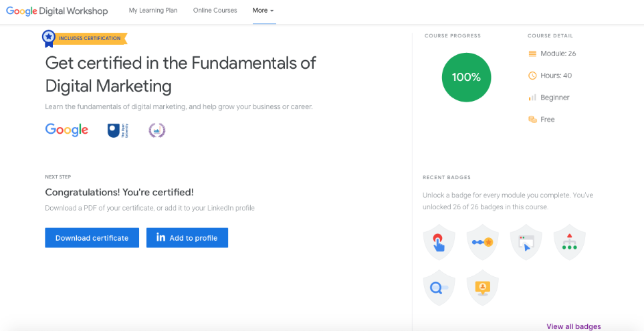Click the magnifying glass search badge
This screenshot has width=644, height=331.
point(439,288)
